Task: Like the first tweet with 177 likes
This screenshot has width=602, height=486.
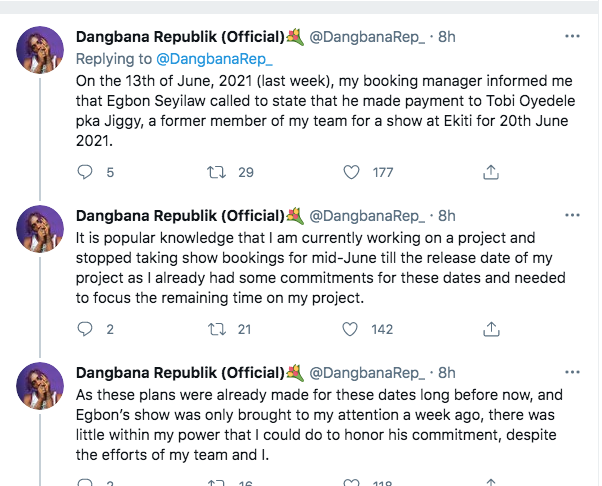Action: pyautogui.click(x=352, y=172)
